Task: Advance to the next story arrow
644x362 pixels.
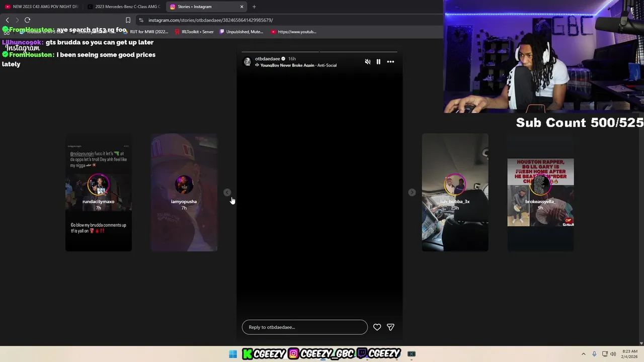Action: tap(412, 193)
